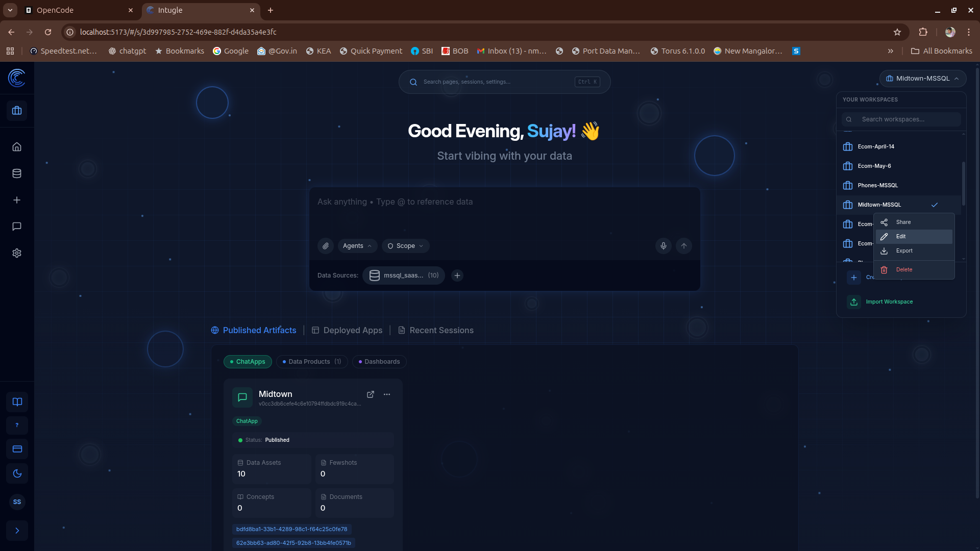Select the Phones-MSSQL workspace
The height and width of the screenshot is (551, 980).
pos(899,186)
